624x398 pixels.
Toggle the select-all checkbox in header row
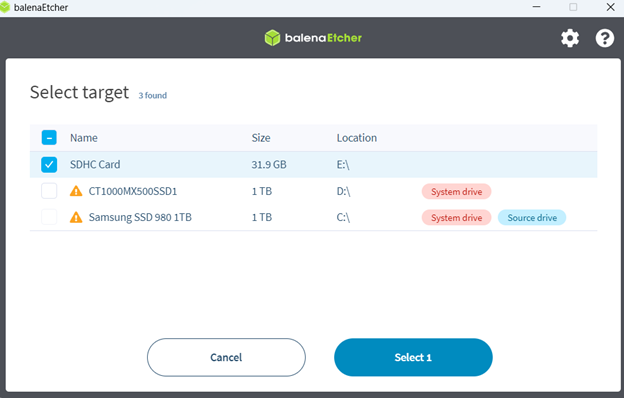pos(49,138)
